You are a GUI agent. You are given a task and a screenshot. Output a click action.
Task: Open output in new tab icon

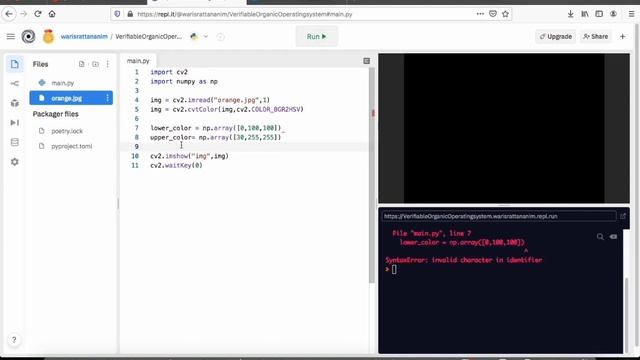tap(623, 216)
